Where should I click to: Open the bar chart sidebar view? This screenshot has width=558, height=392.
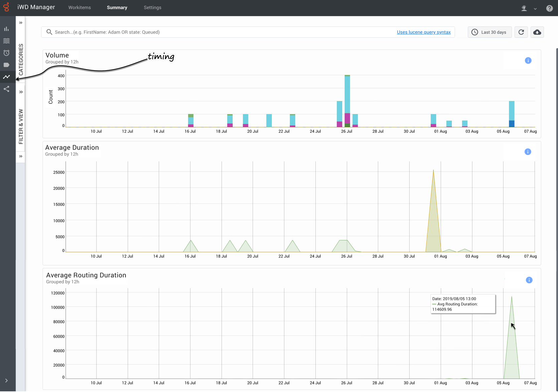(6, 29)
